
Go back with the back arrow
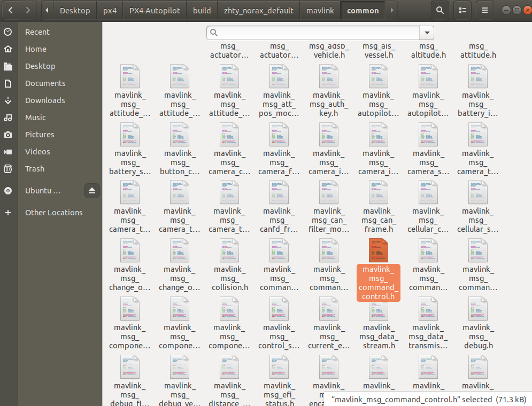11,10
